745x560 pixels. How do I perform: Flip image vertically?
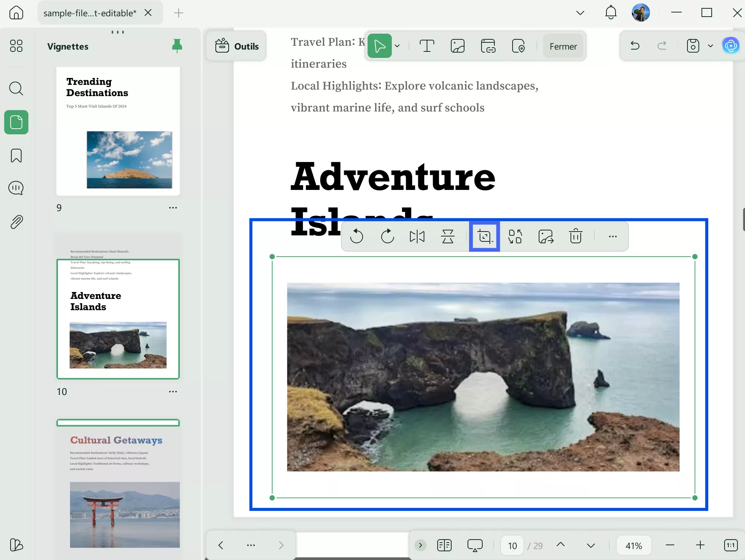click(x=447, y=236)
